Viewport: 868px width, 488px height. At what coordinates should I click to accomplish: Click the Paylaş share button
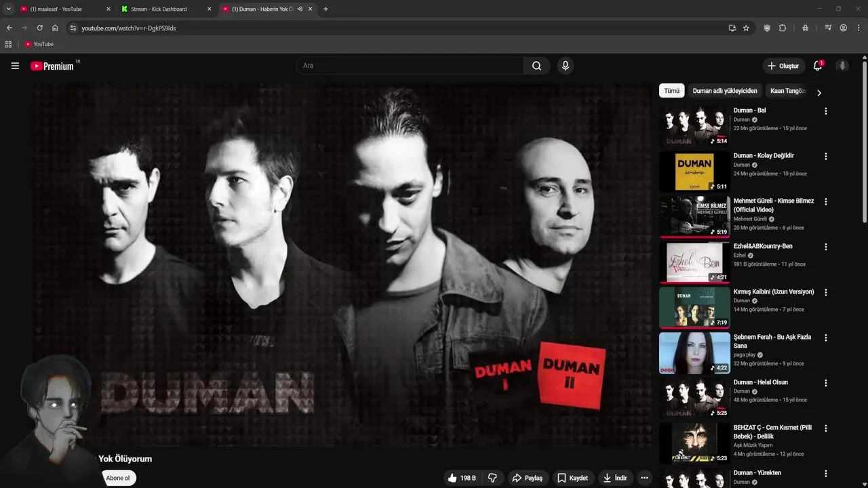pyautogui.click(x=527, y=478)
